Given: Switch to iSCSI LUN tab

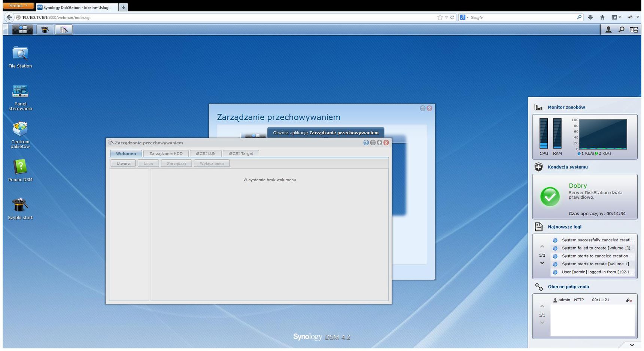Looking at the screenshot, I should [206, 153].
